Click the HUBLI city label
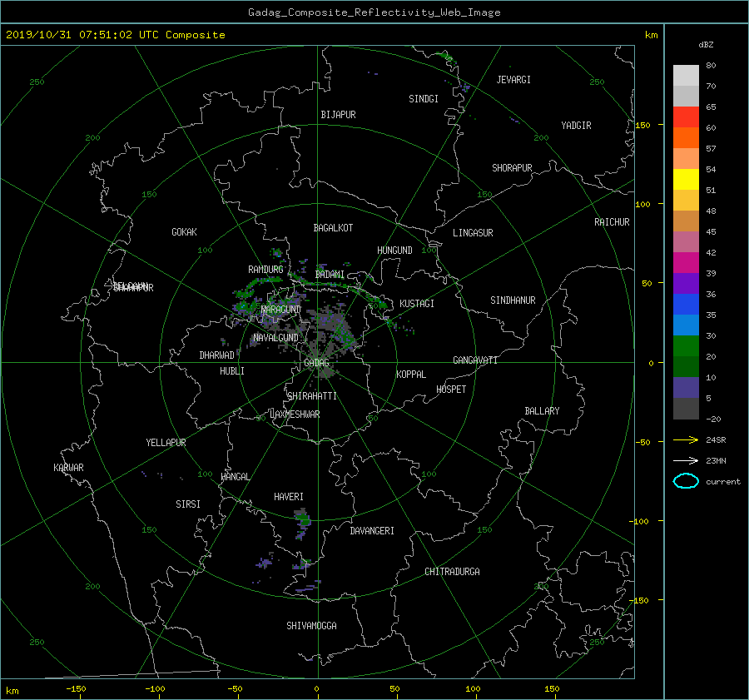The width and height of the screenshot is (749, 700). pyautogui.click(x=231, y=371)
